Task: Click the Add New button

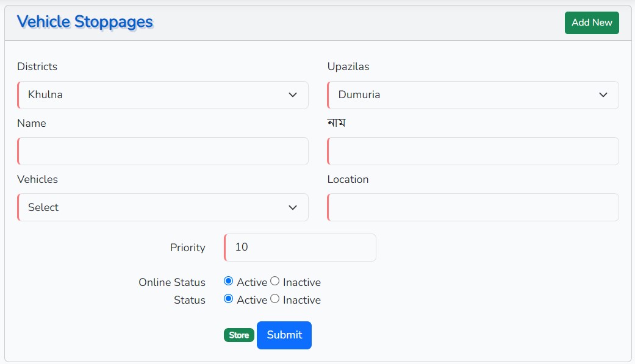Action: [x=591, y=23]
